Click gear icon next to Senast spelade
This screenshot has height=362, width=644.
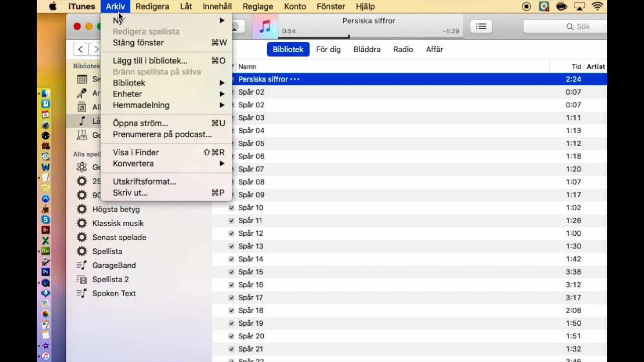click(x=82, y=237)
